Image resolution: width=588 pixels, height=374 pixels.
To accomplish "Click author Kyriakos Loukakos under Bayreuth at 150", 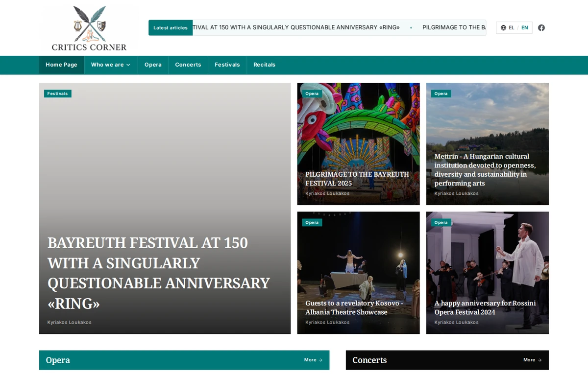I will point(70,323).
